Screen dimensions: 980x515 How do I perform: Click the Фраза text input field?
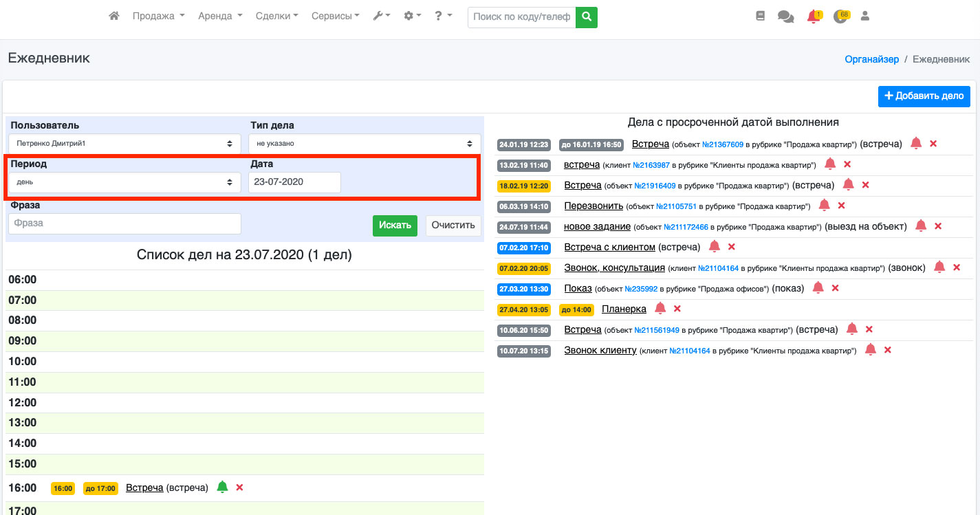pos(124,223)
